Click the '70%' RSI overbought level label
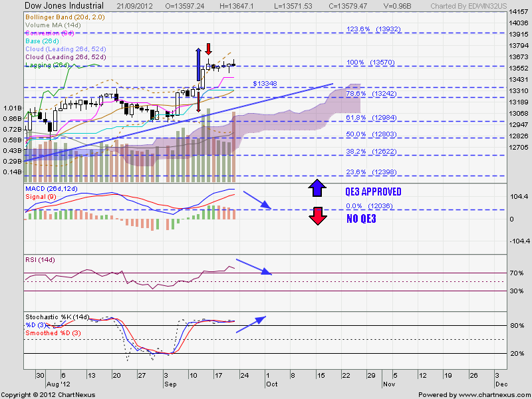Screen dimensions: 532x399 pyautogui.click(x=517, y=273)
